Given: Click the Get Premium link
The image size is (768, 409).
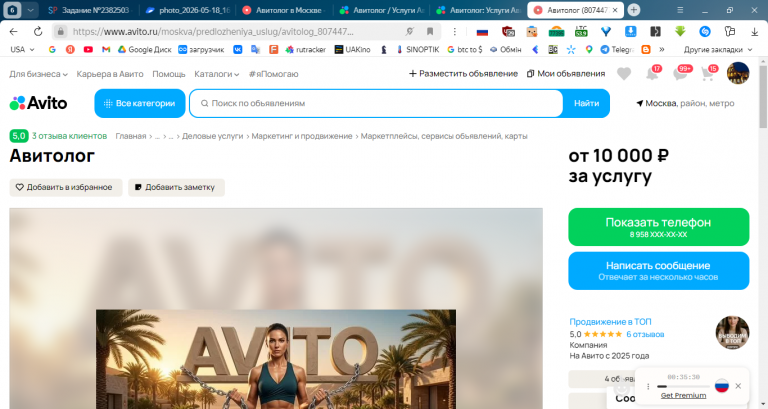Looking at the screenshot, I should [x=683, y=395].
